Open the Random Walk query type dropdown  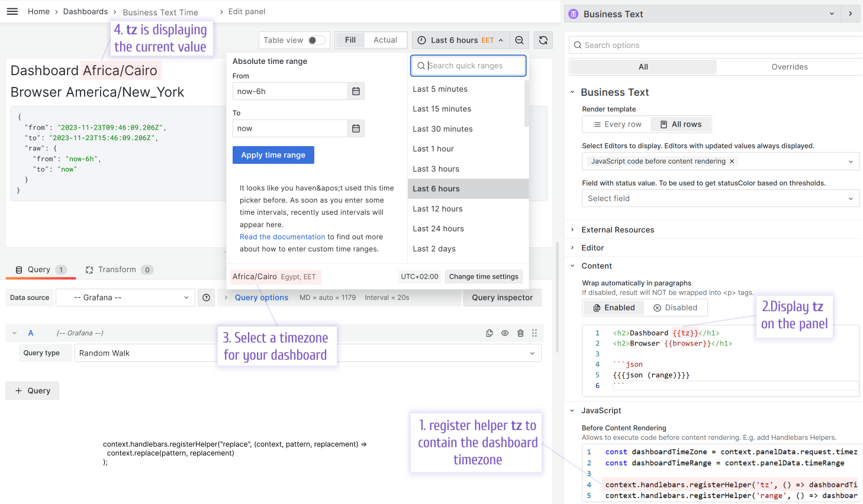pos(308,353)
